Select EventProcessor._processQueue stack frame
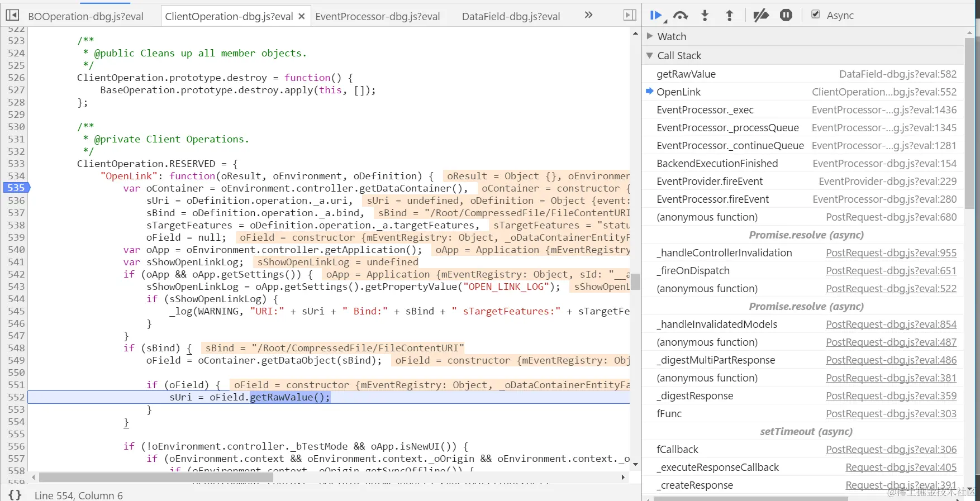Viewport: 980px width, 501px height. 803,128
